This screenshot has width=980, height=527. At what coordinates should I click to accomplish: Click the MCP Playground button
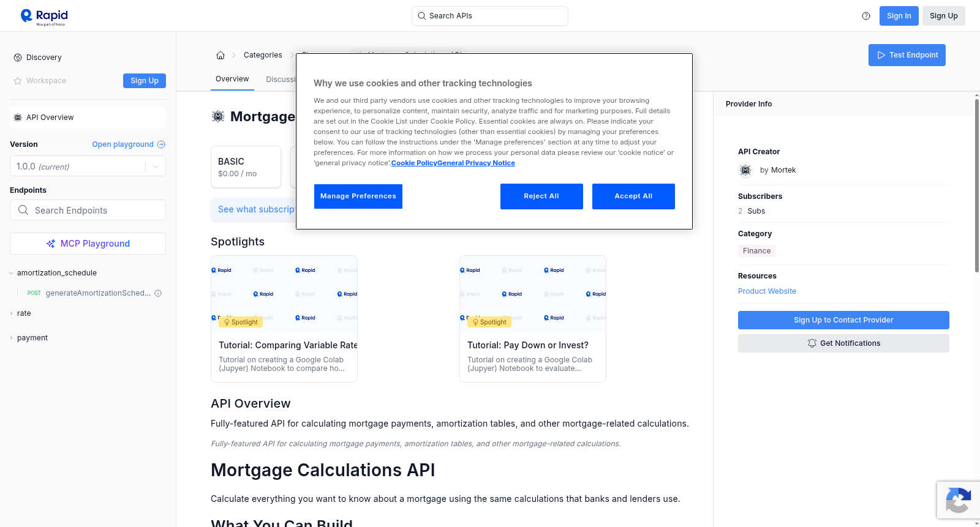point(88,244)
